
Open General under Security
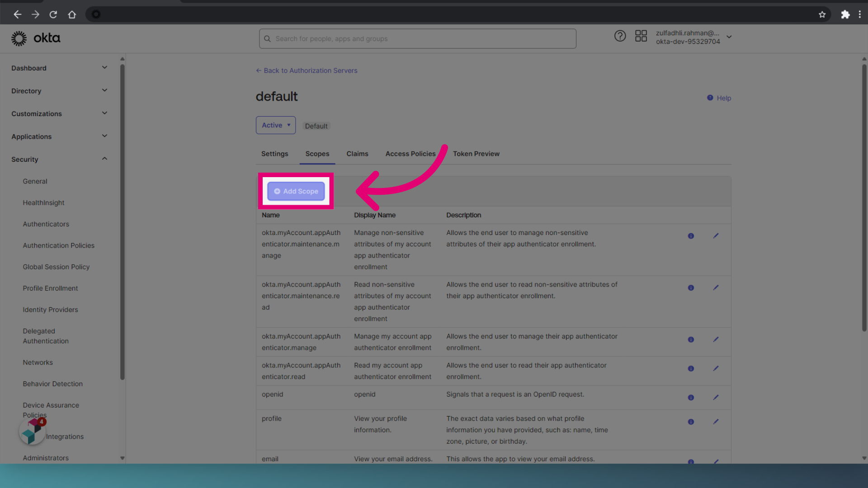click(x=35, y=181)
